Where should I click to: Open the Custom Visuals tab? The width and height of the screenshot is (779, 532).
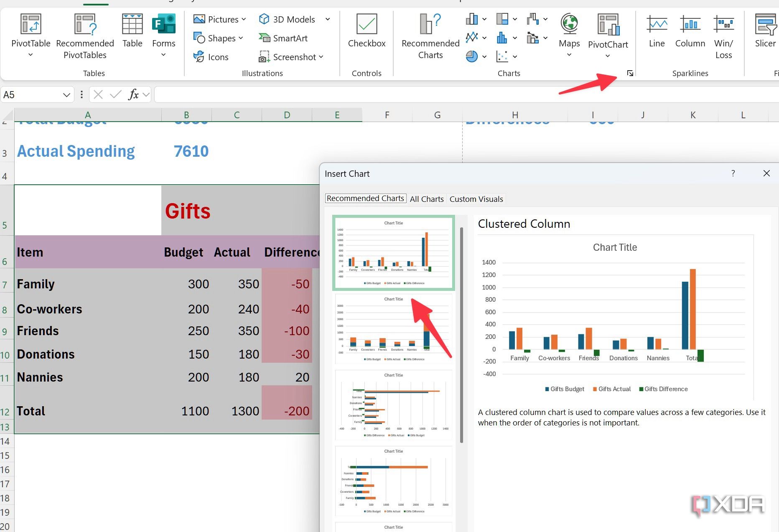click(x=476, y=199)
